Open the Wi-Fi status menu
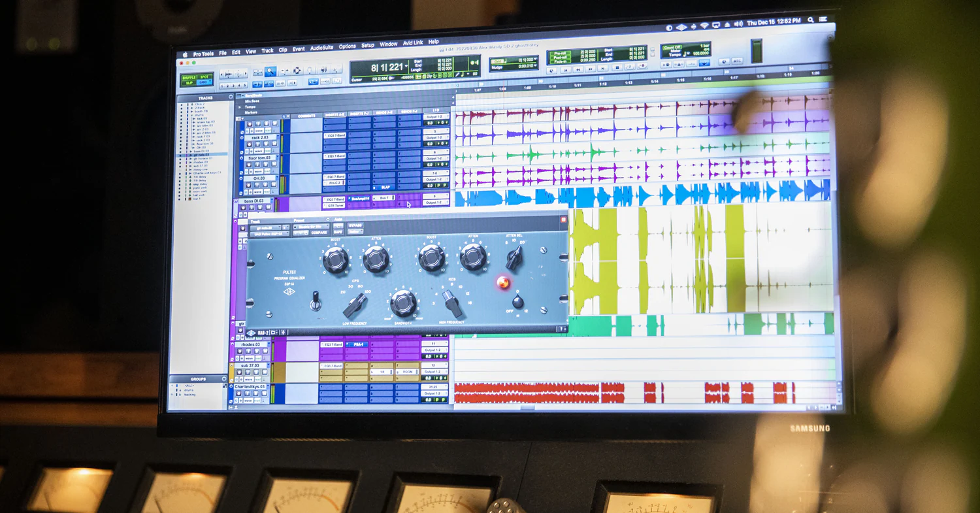 [704, 25]
